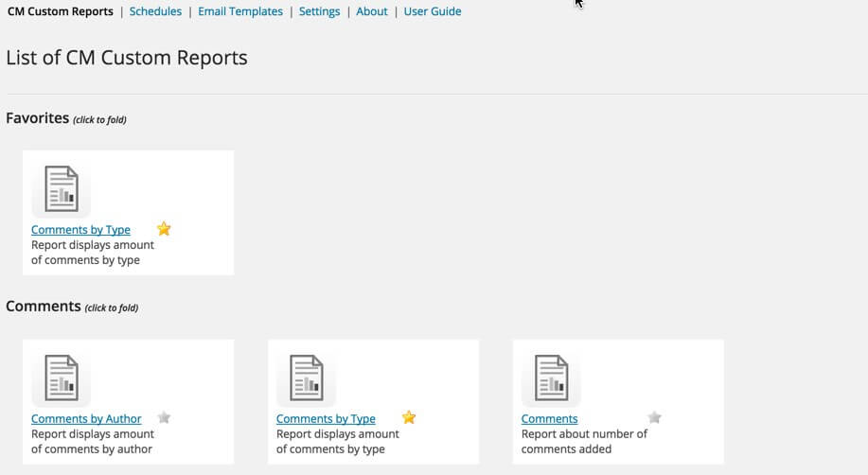Click the Comments by Author report icon

pyautogui.click(x=62, y=378)
